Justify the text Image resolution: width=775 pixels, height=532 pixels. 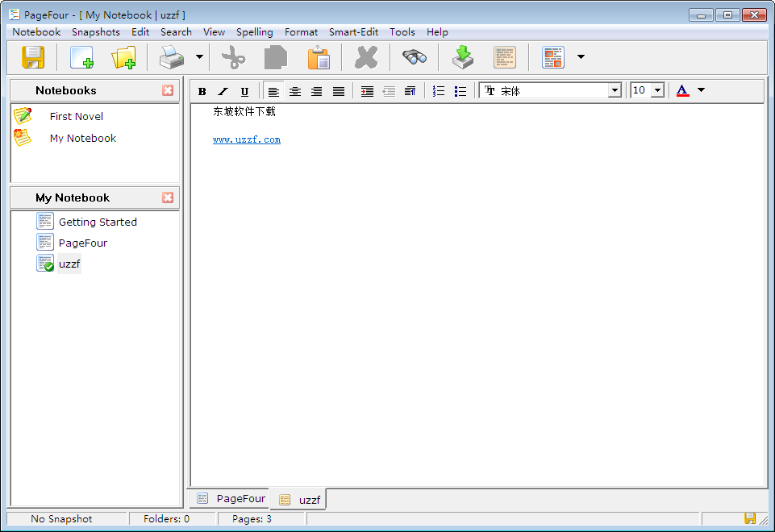[339, 91]
